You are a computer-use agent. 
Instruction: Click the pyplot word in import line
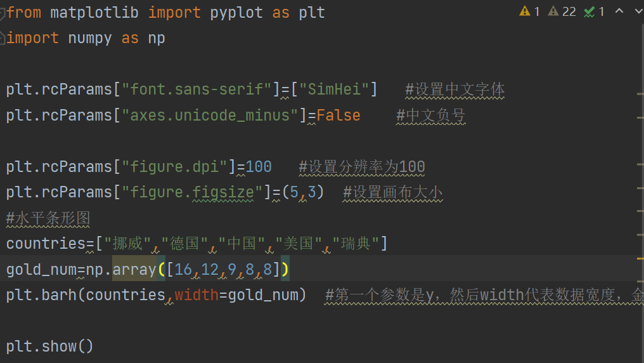coord(236,13)
